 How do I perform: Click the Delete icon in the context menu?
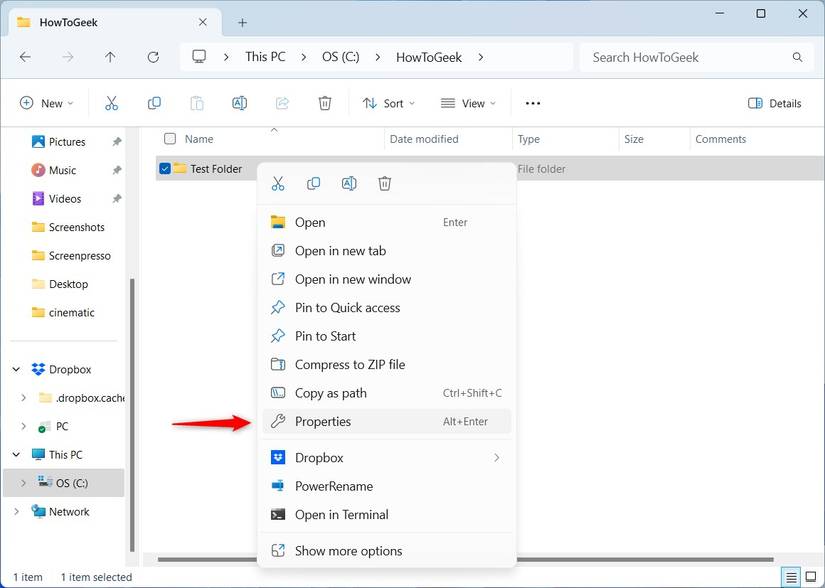tap(384, 183)
